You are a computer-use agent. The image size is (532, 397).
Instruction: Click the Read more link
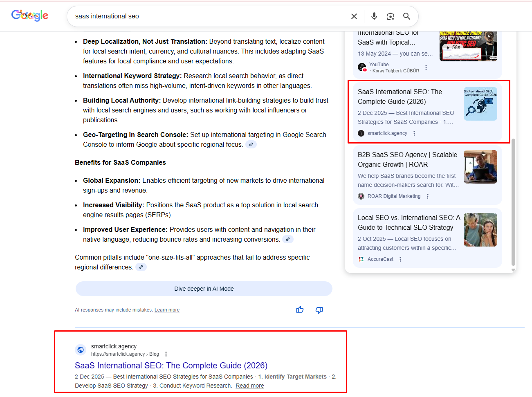pos(250,386)
